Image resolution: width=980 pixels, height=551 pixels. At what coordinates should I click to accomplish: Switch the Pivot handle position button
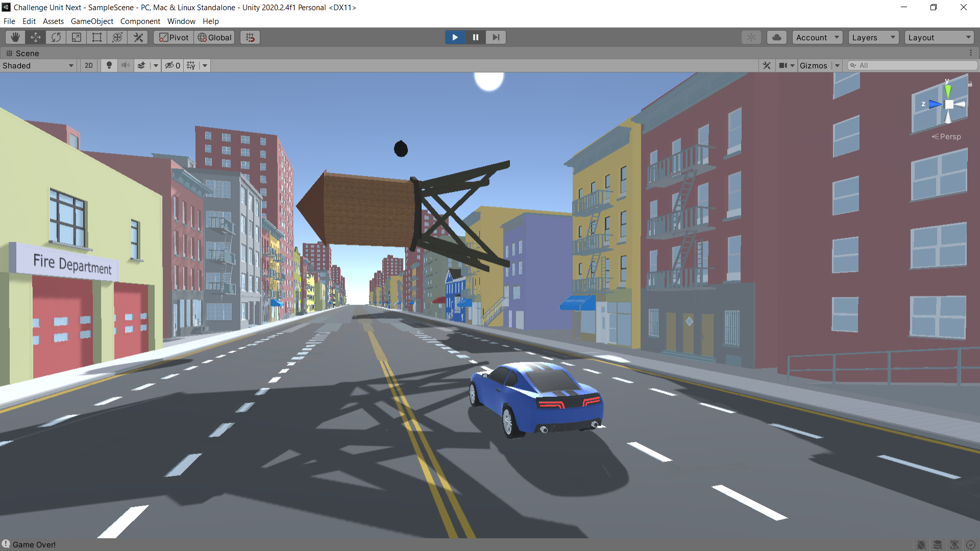coord(174,37)
